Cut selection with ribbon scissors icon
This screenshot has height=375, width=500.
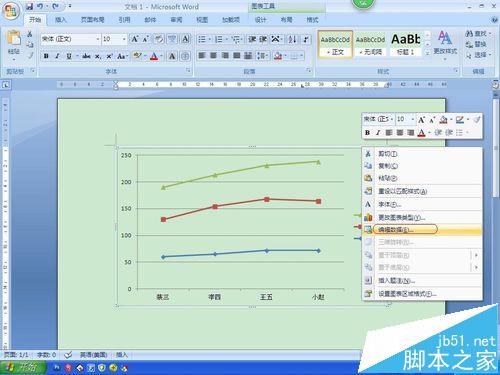[x=30, y=34]
